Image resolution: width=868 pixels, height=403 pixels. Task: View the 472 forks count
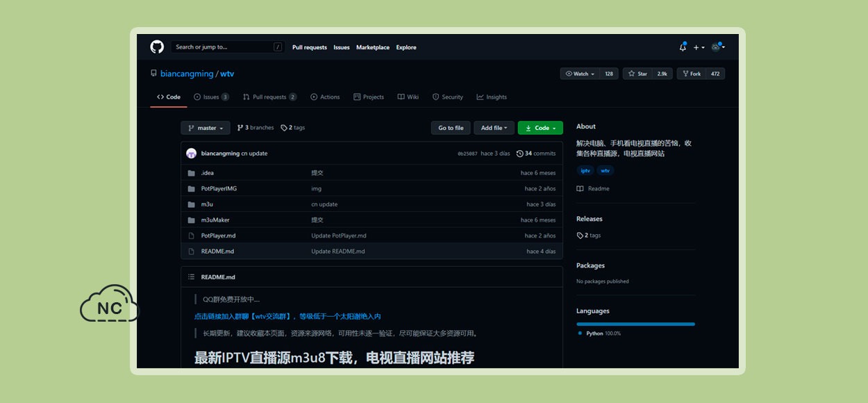(x=715, y=74)
